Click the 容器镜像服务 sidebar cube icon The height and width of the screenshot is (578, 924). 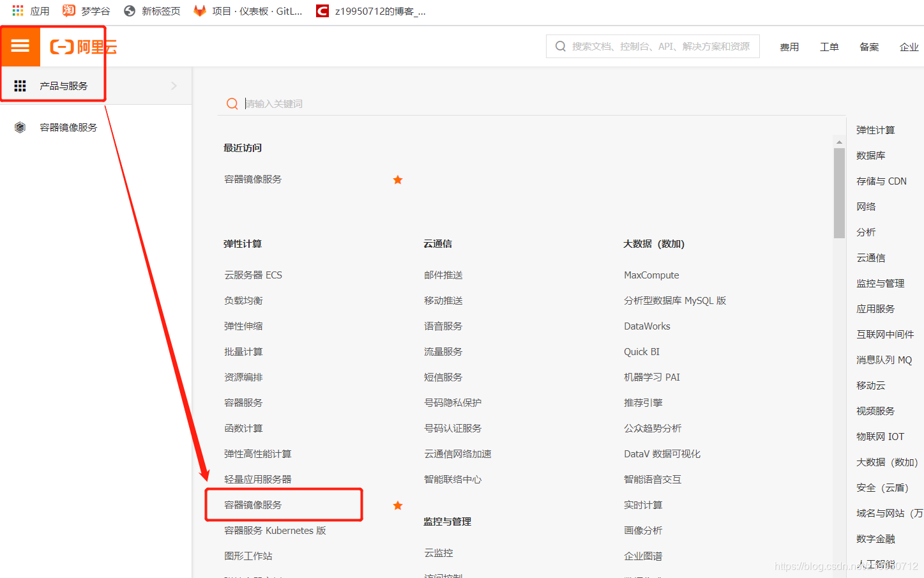click(20, 127)
